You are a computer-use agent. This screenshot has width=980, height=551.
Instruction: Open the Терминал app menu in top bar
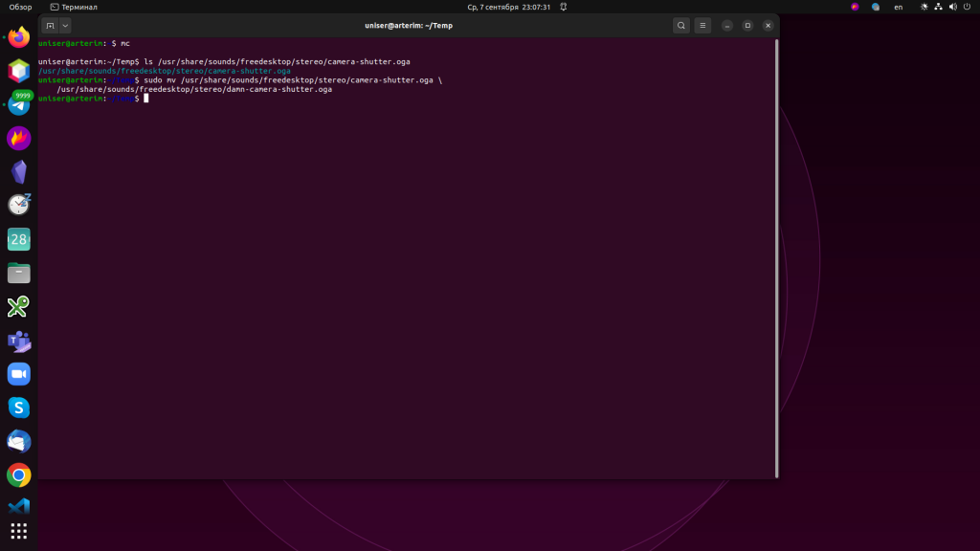pos(74,7)
